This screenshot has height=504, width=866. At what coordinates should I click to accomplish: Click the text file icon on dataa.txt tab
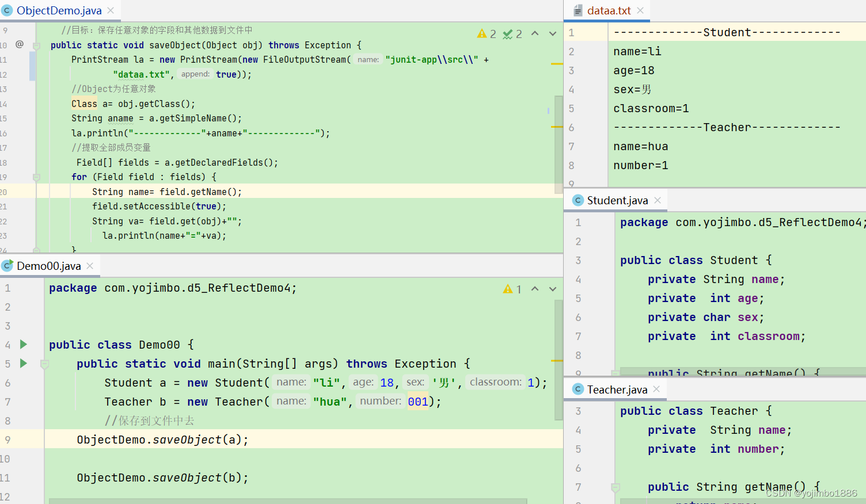(578, 10)
